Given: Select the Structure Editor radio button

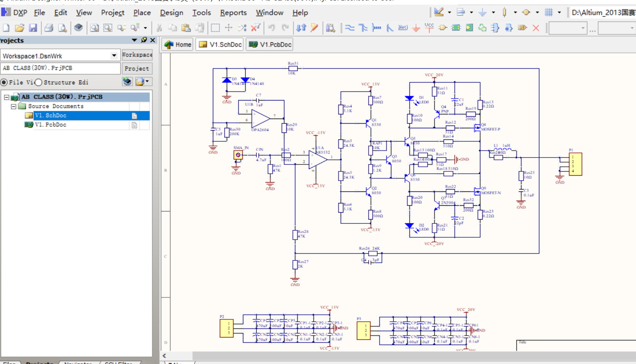Looking at the screenshot, I should (x=39, y=82).
